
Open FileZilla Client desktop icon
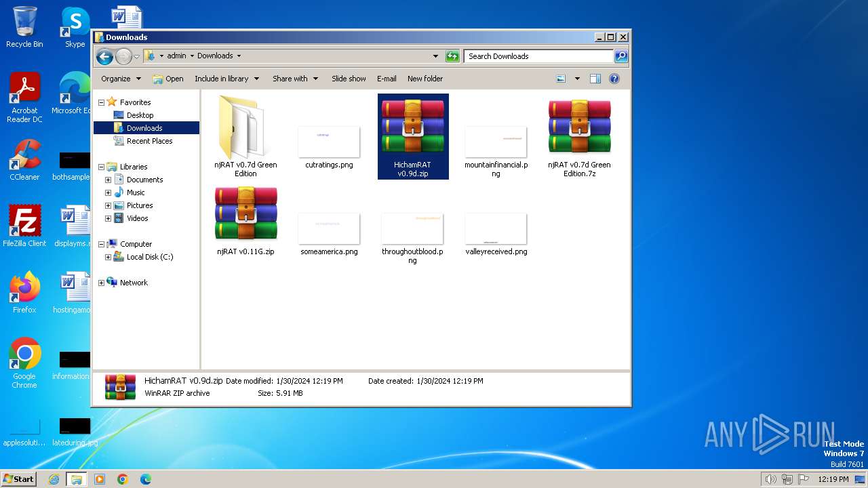coord(24,226)
